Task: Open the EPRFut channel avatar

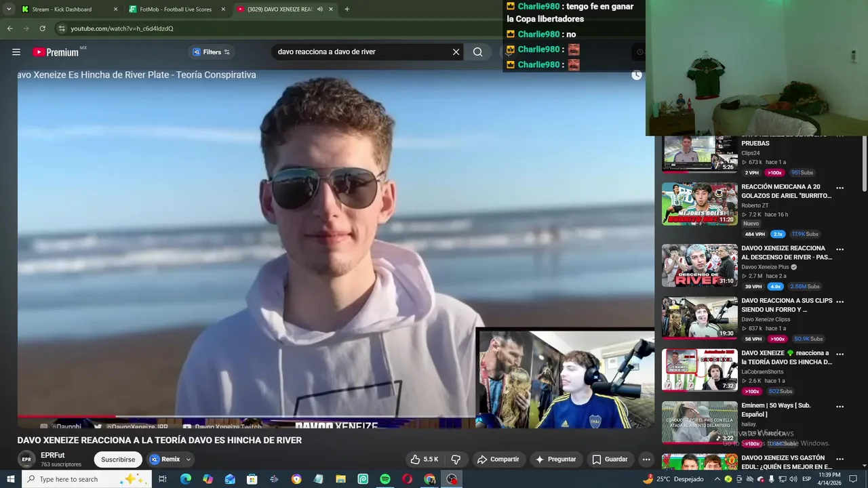Action: pyautogui.click(x=26, y=460)
